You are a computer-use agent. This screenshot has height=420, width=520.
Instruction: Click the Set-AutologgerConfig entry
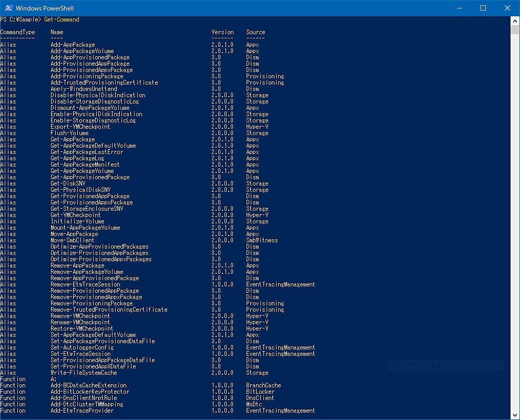(82, 347)
